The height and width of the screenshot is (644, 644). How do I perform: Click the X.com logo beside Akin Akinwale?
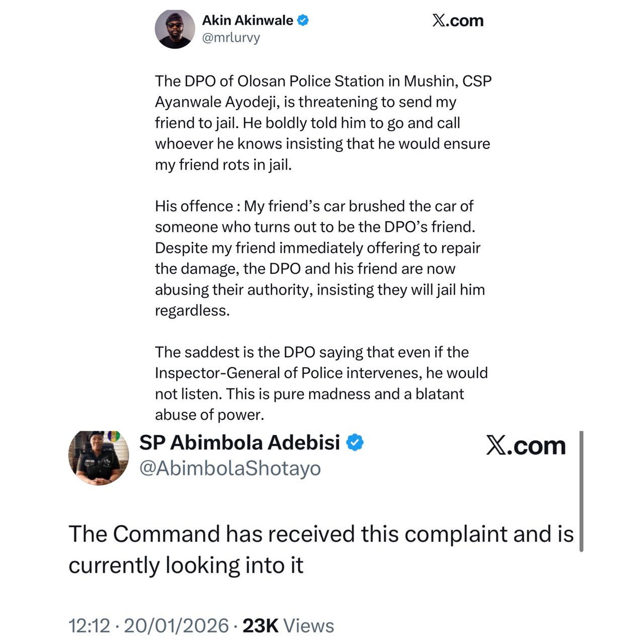(x=458, y=21)
